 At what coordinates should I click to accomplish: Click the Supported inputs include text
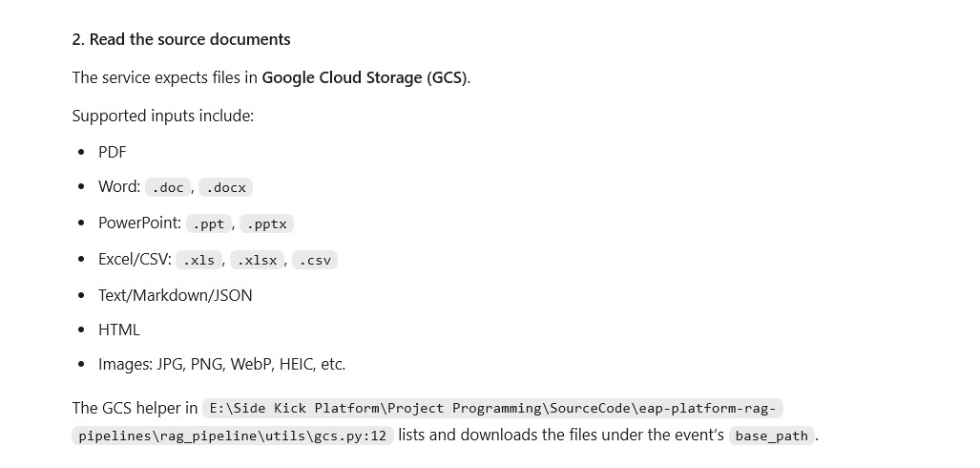163,116
